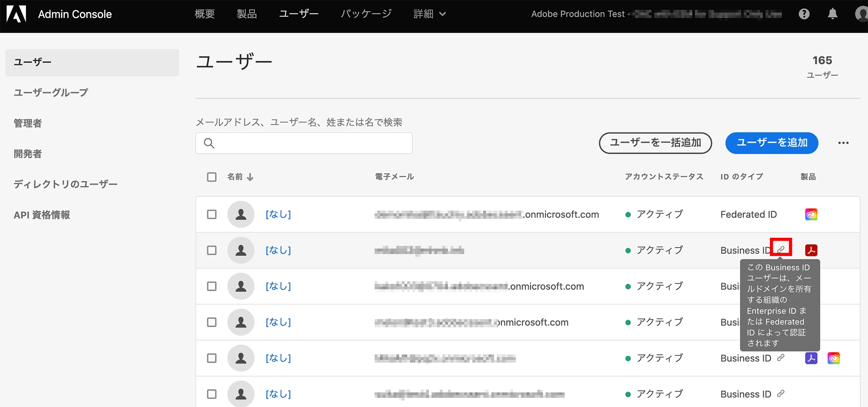This screenshot has height=407, width=868.
Task: Select API 資格情報 in sidebar
Action: pos(42,215)
